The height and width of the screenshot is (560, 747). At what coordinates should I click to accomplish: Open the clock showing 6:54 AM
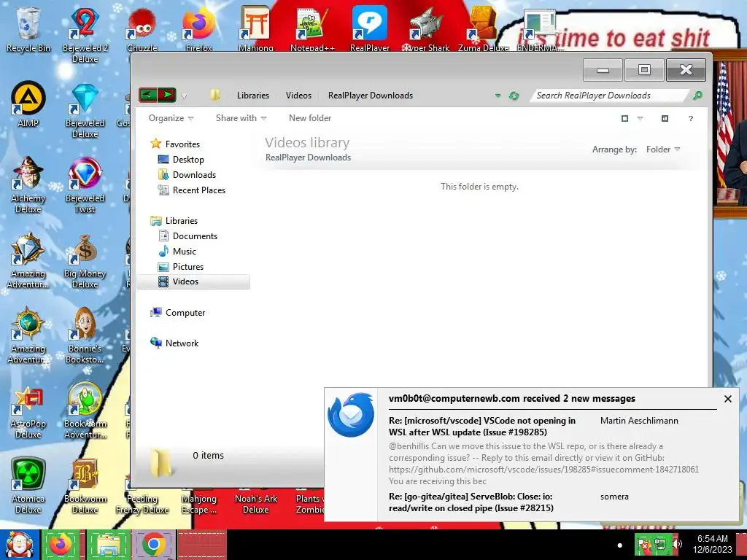[x=712, y=544]
